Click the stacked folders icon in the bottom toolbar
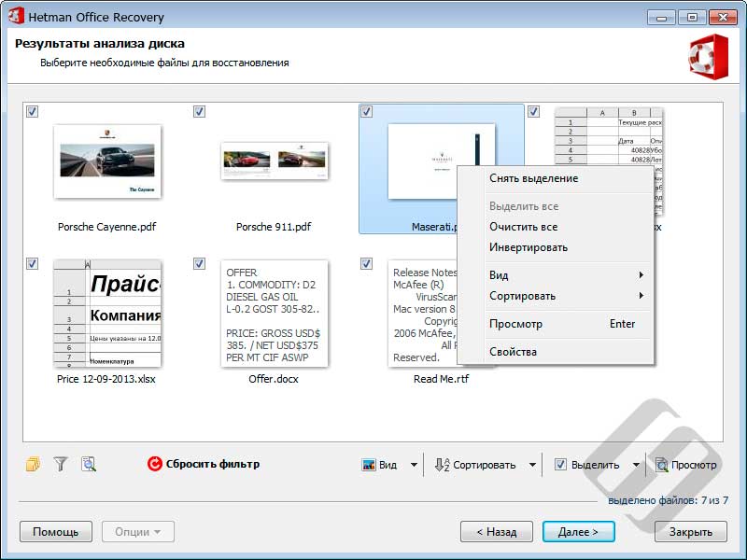The height and width of the screenshot is (560, 747). click(33, 464)
